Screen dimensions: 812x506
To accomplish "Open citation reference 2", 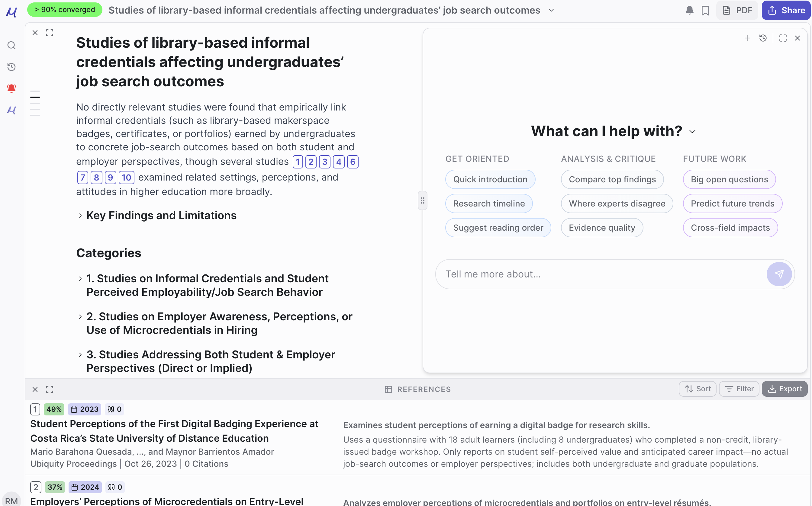I will [x=311, y=162].
